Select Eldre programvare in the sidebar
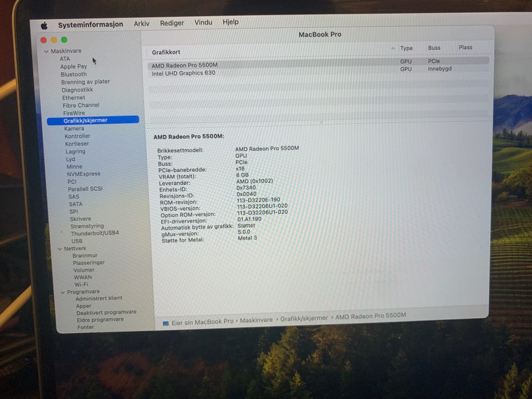 point(100,320)
